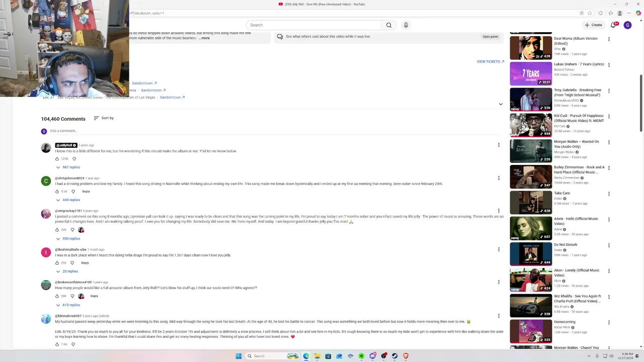Open the Morgan Wallen Wasted On You thumbnail
Screen dimensions: 644x362
(x=531, y=151)
